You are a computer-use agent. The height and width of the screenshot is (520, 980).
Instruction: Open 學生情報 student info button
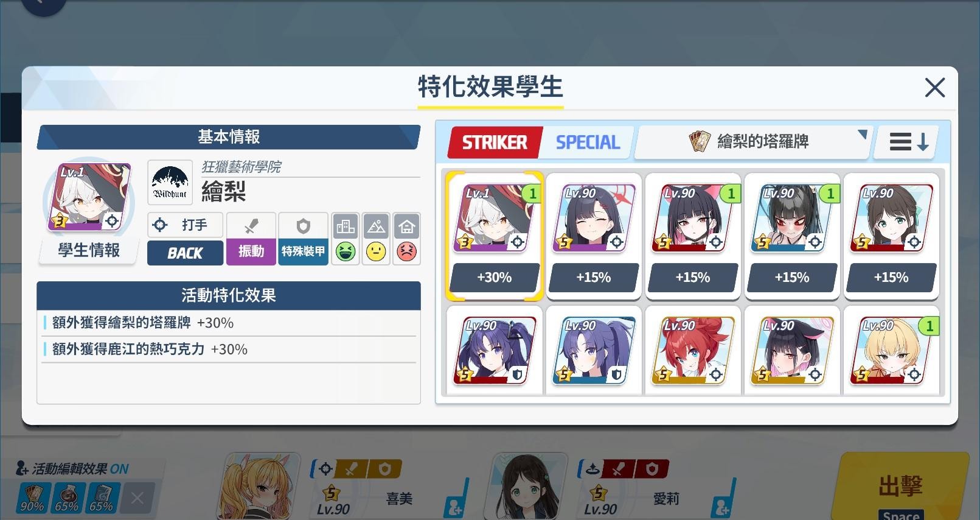[89, 250]
